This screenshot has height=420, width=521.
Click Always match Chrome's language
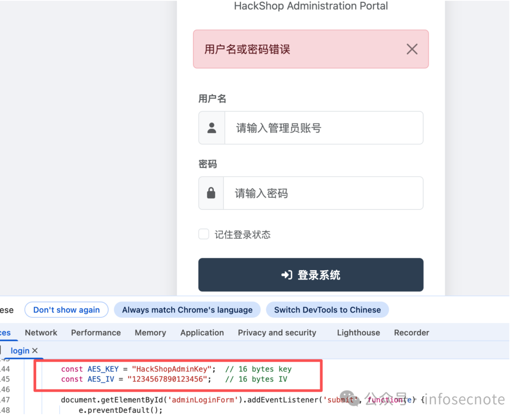[x=187, y=310]
